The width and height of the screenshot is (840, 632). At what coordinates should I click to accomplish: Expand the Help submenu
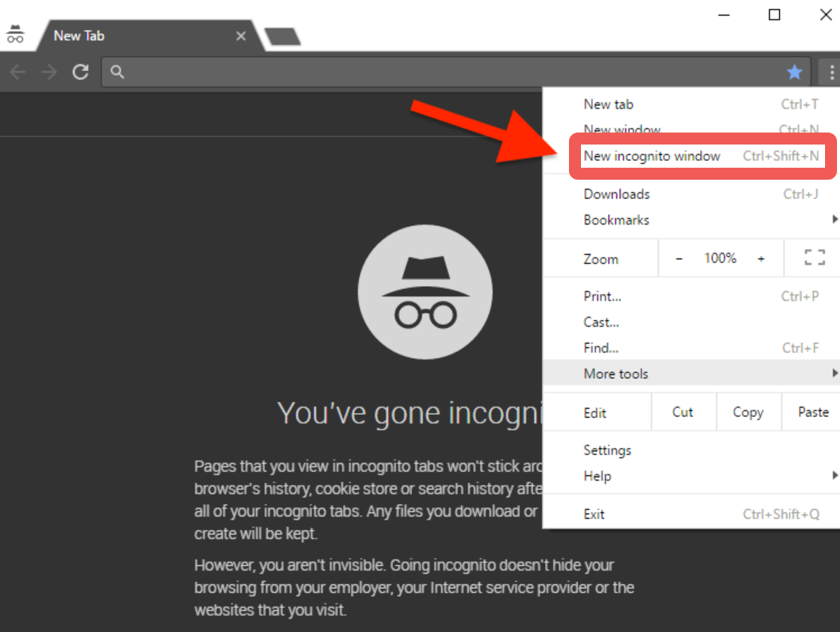coord(691,476)
